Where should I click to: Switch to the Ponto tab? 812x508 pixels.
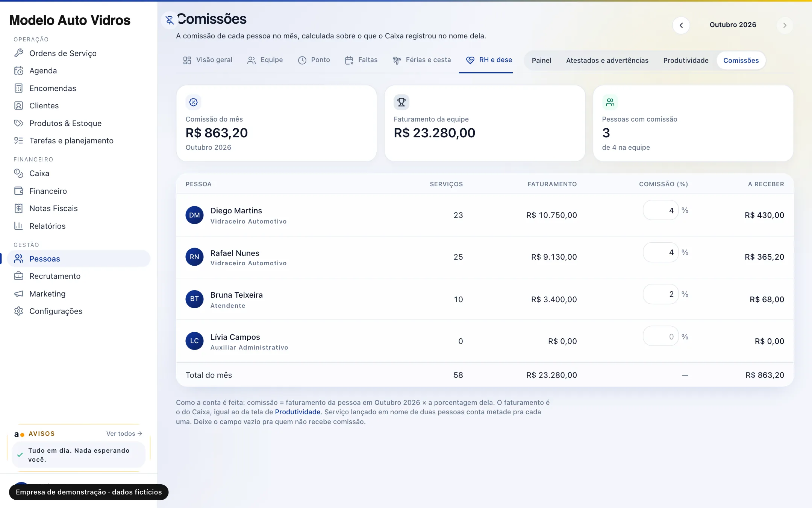tap(314, 60)
